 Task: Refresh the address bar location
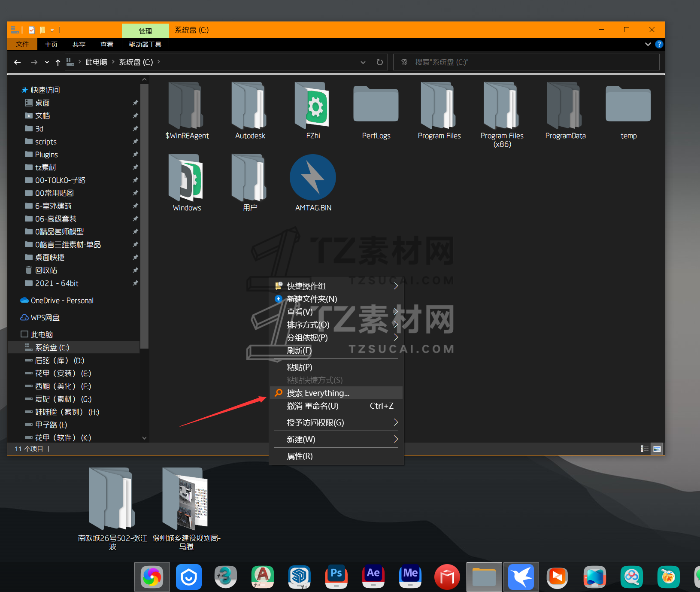point(380,62)
